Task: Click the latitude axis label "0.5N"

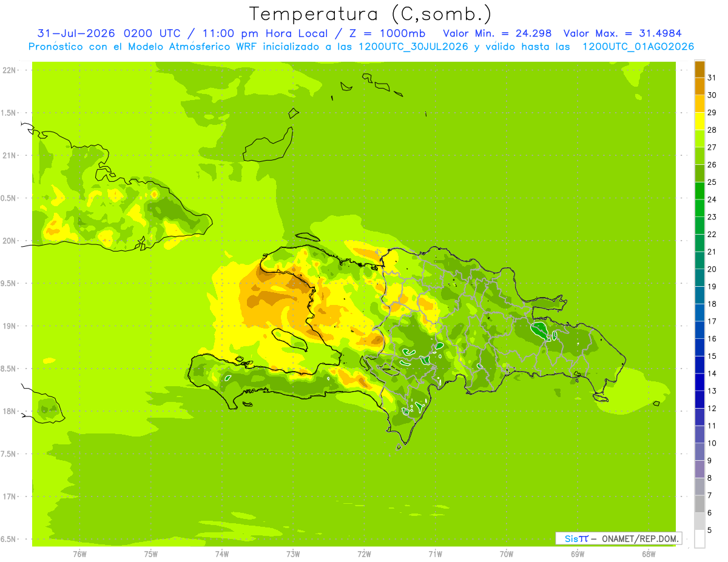Action: pyautogui.click(x=9, y=198)
